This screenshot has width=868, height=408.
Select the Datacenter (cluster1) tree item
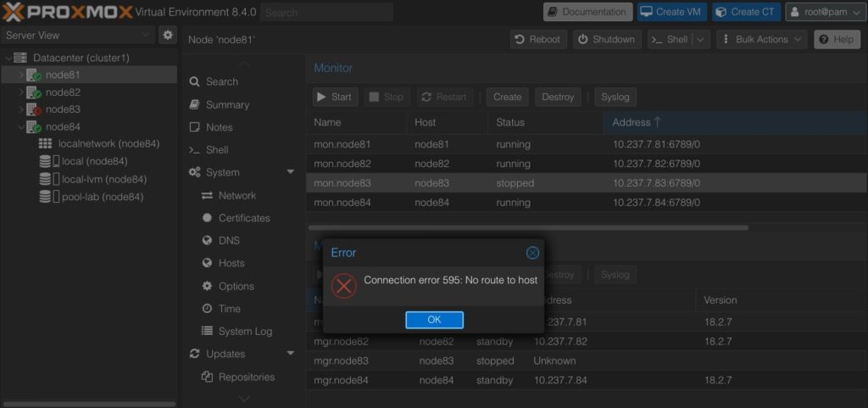(81, 58)
